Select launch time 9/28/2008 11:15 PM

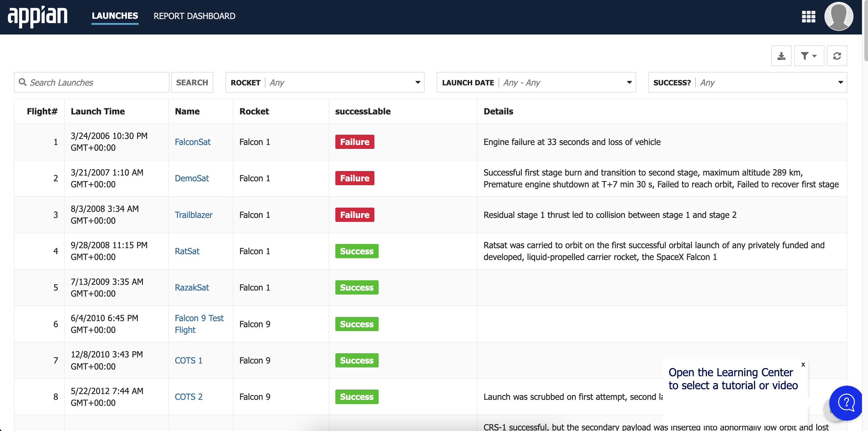click(x=109, y=251)
